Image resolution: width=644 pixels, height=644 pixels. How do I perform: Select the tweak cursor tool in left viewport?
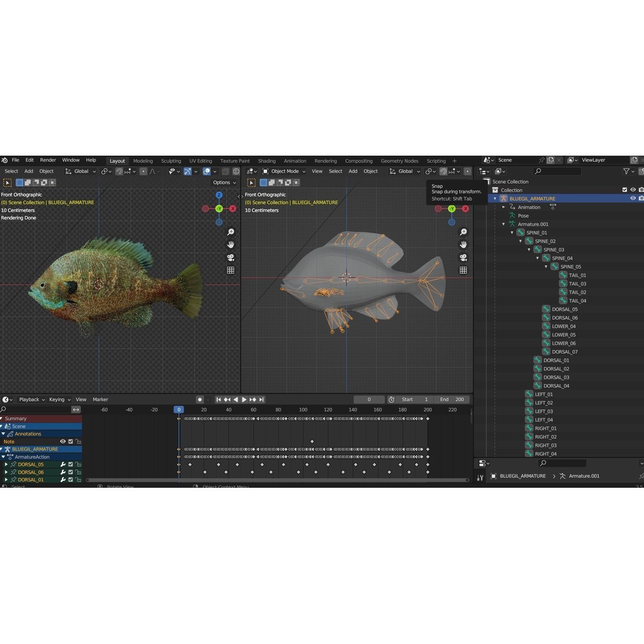point(7,183)
